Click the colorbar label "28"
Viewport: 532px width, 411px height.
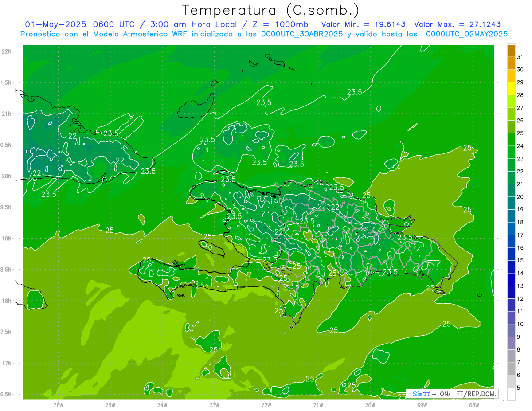point(520,95)
